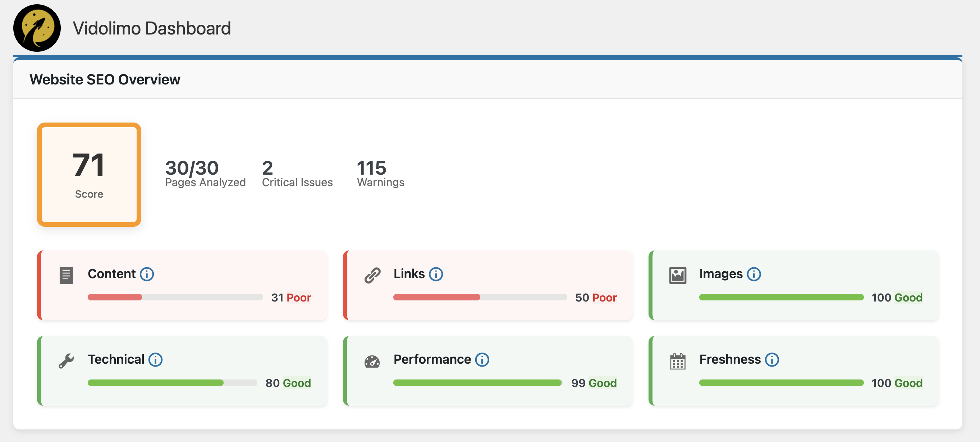Click the 2 Critical Issues stat
Image resolution: width=980 pixels, height=442 pixels.
[297, 173]
